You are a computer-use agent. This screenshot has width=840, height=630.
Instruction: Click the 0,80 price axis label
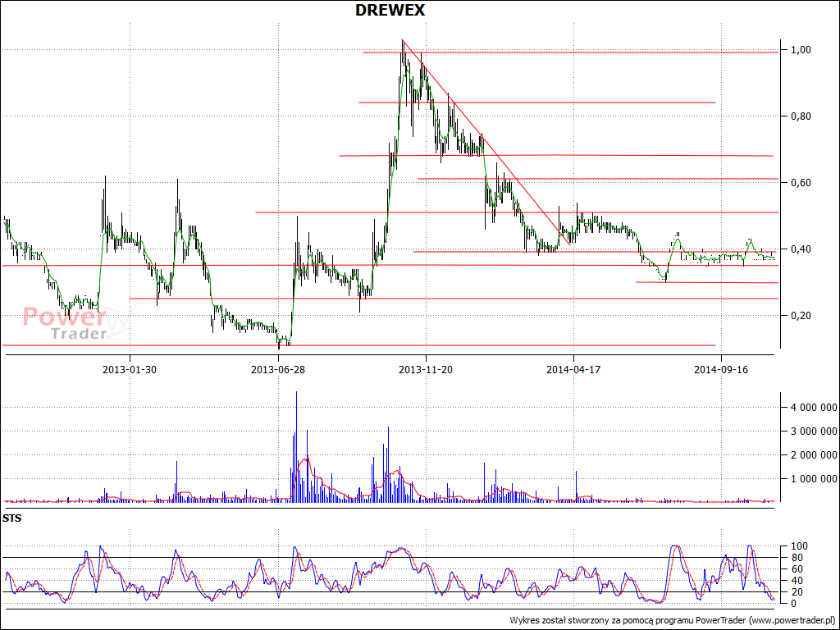801,116
